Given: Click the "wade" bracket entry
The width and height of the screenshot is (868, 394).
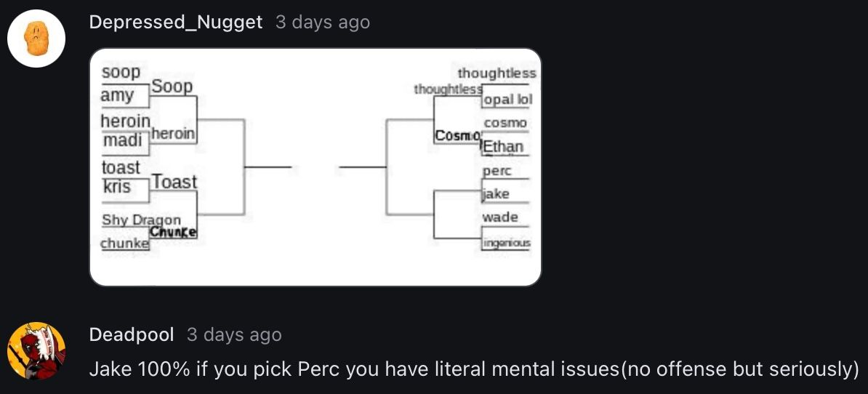Looking at the screenshot, I should (x=500, y=217).
